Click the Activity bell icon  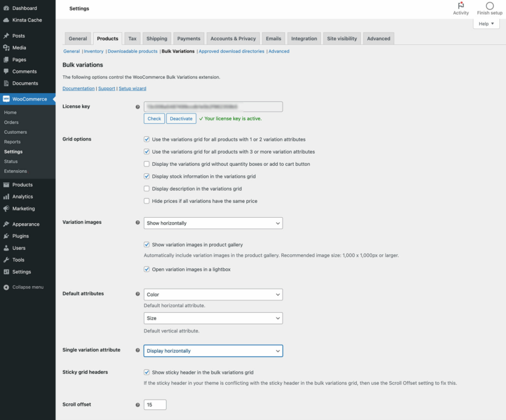point(461,5)
